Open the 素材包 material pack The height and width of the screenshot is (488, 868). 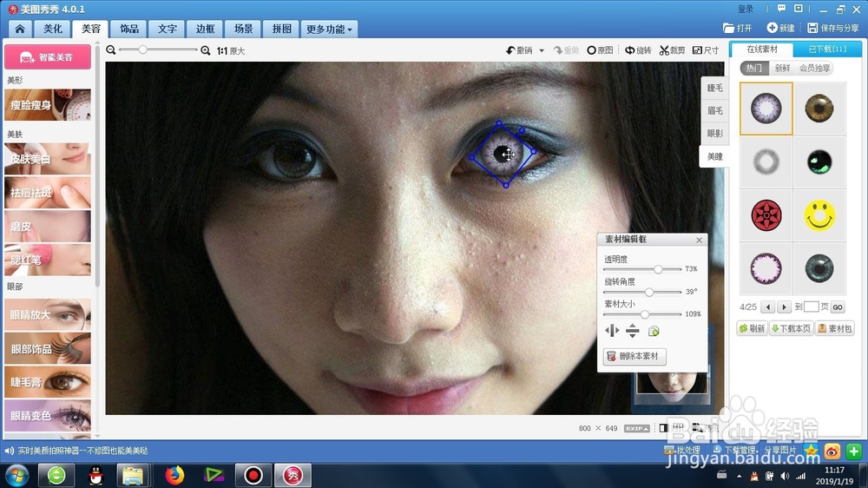click(x=835, y=328)
